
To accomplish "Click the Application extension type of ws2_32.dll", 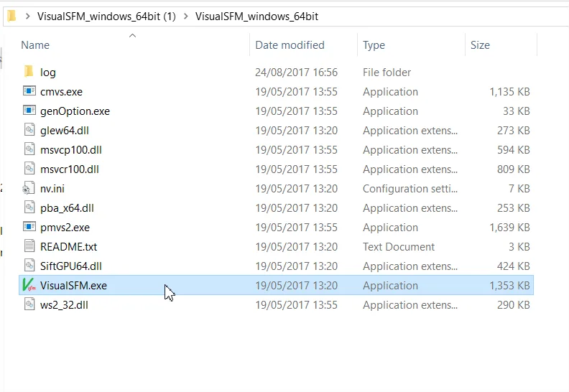I will click(410, 305).
